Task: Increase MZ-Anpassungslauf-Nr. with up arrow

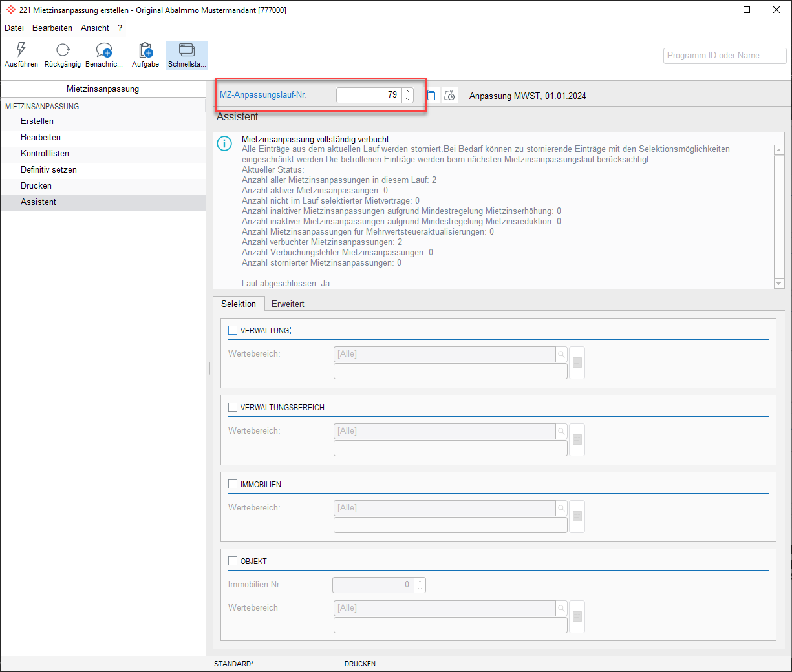Action: pyautogui.click(x=407, y=91)
